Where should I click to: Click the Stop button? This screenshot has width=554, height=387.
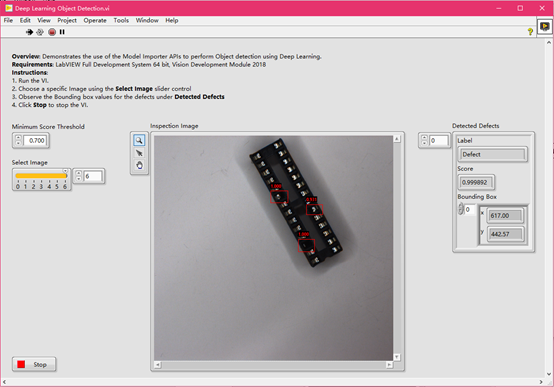[x=34, y=364]
